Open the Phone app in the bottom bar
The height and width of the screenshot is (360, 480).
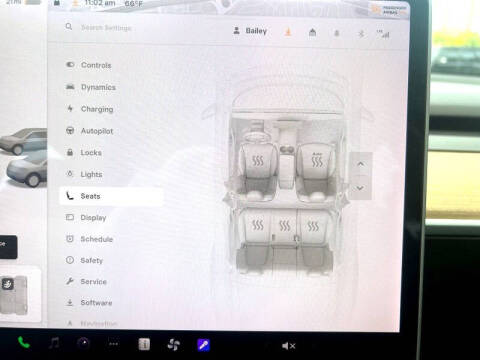click(x=24, y=343)
